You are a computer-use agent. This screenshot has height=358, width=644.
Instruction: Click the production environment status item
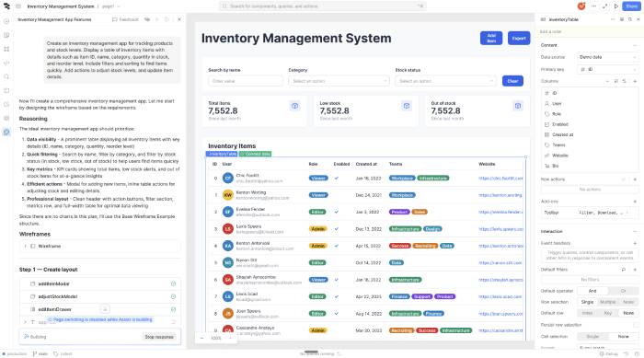(x=15, y=353)
